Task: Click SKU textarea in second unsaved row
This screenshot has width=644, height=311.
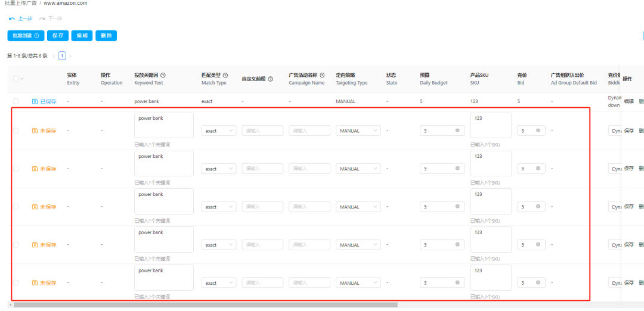Action: point(491,164)
